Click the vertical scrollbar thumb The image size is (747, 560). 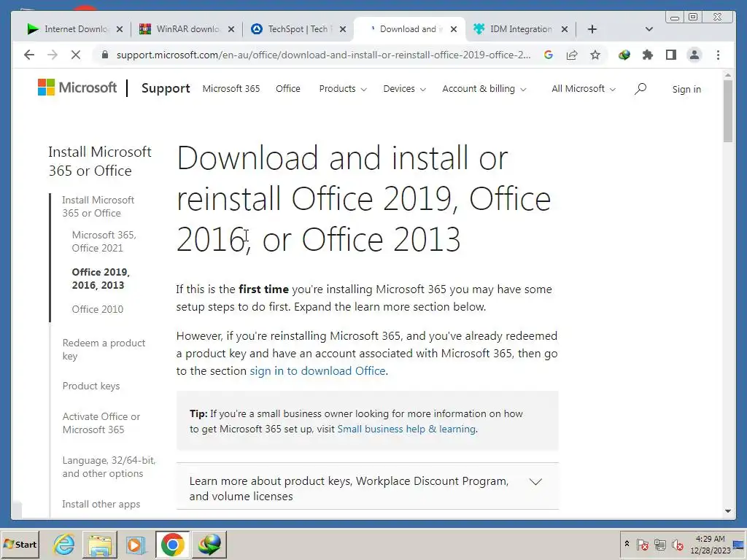point(727,111)
